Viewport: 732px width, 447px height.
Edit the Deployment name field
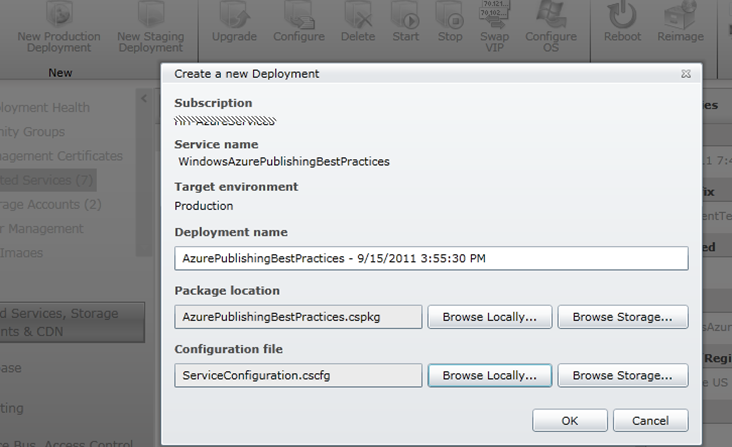pos(431,258)
